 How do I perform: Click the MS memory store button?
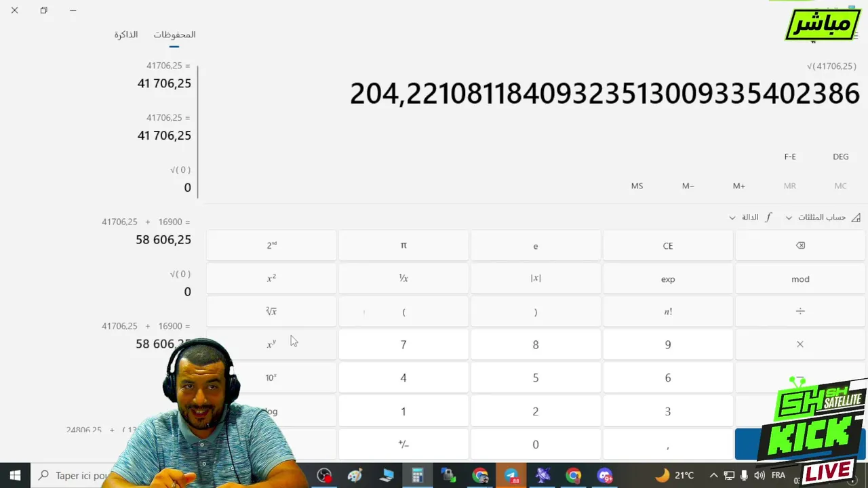[637, 186]
